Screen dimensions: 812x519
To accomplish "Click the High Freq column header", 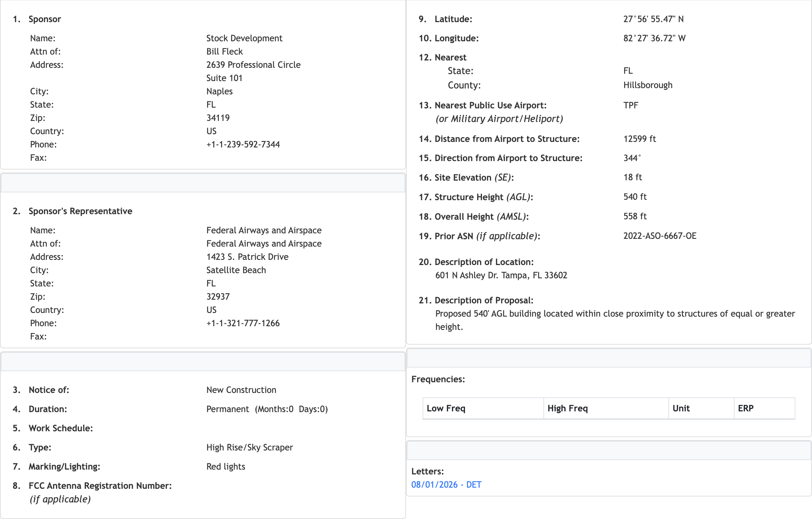I will [x=567, y=408].
